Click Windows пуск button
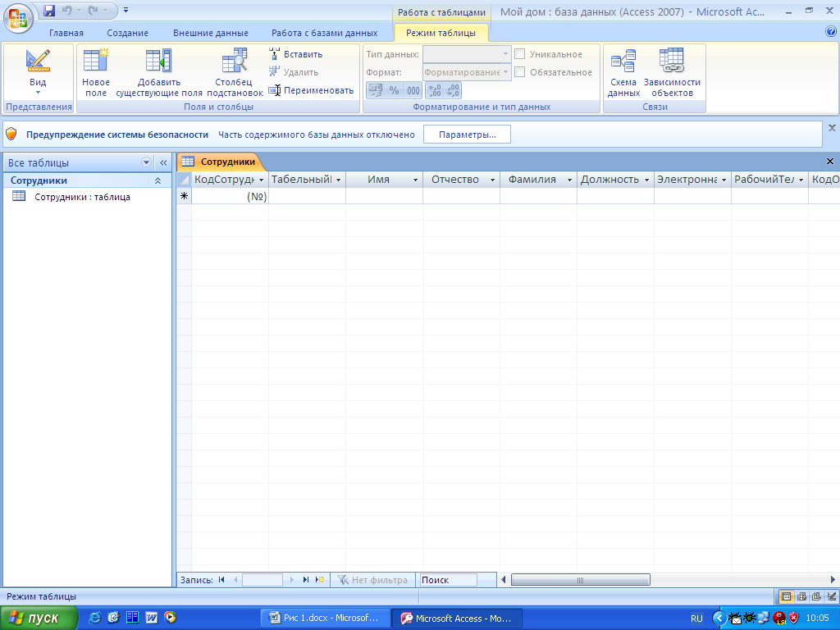Viewport: 840px width, 630px height. coord(39,618)
